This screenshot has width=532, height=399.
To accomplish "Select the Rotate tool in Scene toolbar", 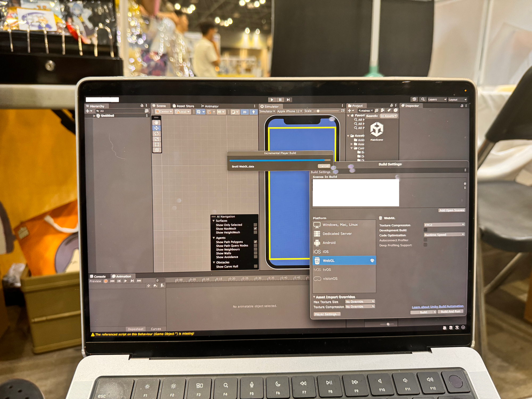I will 157,134.
